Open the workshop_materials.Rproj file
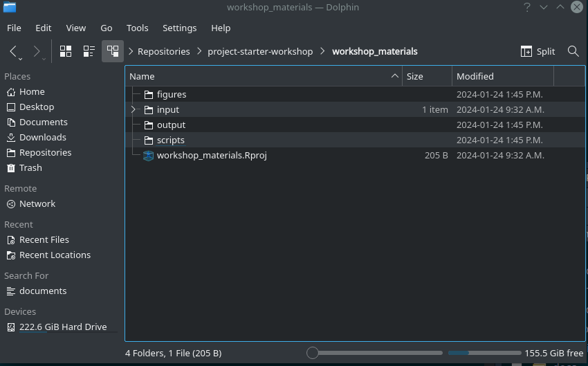The height and width of the screenshot is (366, 588). pyautogui.click(x=211, y=156)
